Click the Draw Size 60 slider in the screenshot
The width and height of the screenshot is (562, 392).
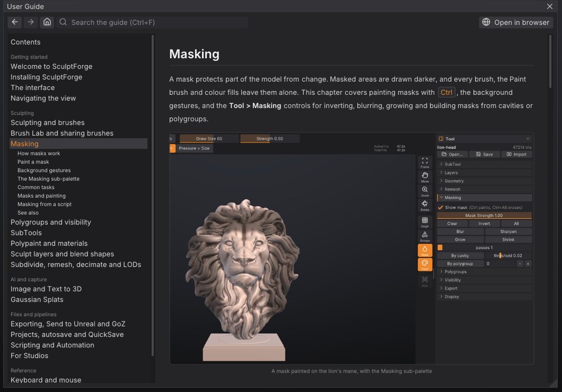209,139
